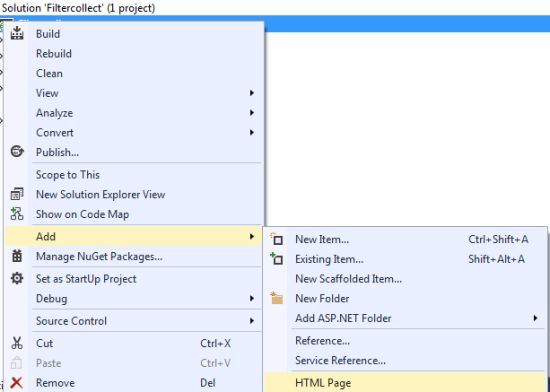The image size is (550, 392).
Task: Click the gear icon for StartUp Project
Action: point(17,278)
